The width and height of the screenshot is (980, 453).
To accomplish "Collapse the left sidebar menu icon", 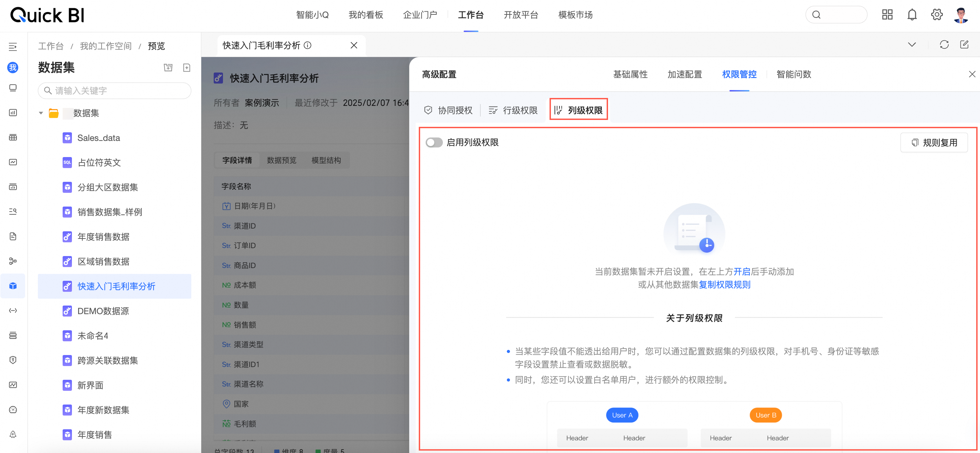I will 13,47.
